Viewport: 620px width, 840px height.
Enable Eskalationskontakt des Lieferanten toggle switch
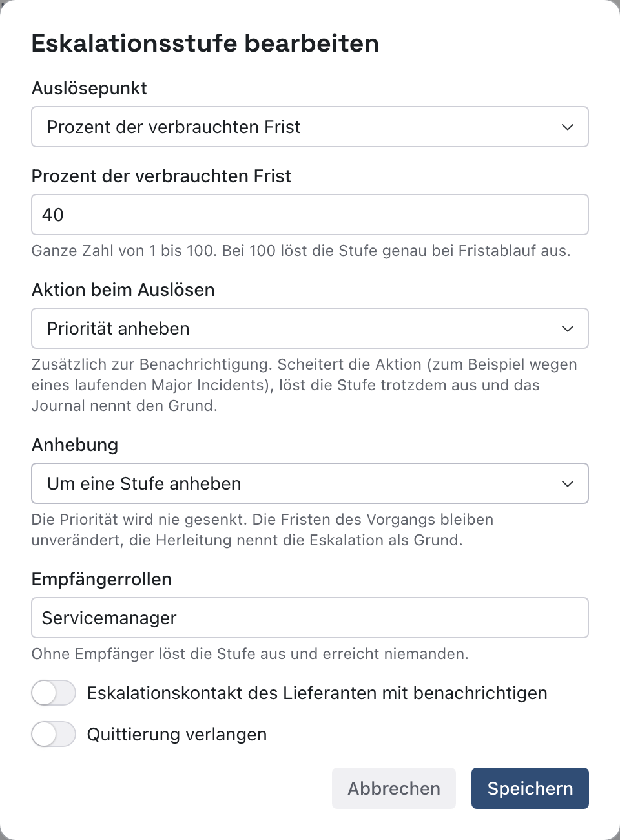tap(54, 693)
